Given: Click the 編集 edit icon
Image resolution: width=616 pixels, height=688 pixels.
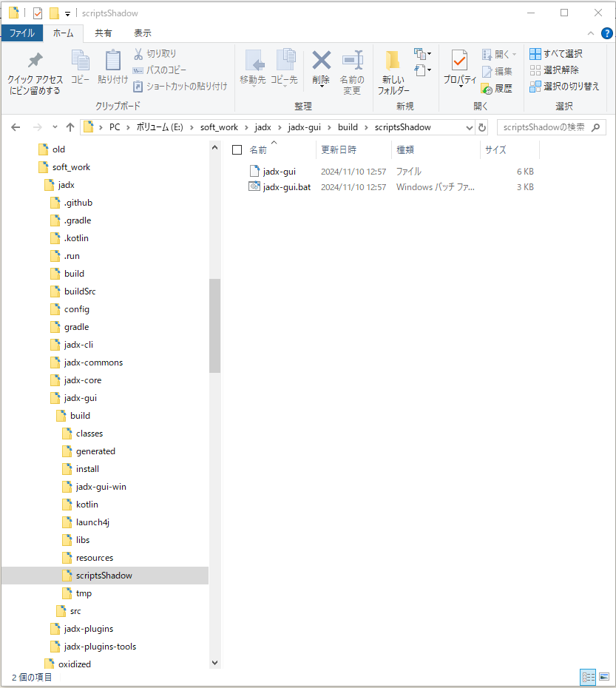Looking at the screenshot, I should pyautogui.click(x=487, y=71).
